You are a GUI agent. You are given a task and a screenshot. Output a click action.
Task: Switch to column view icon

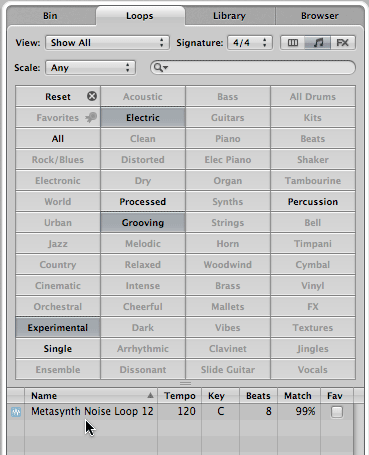(293, 43)
